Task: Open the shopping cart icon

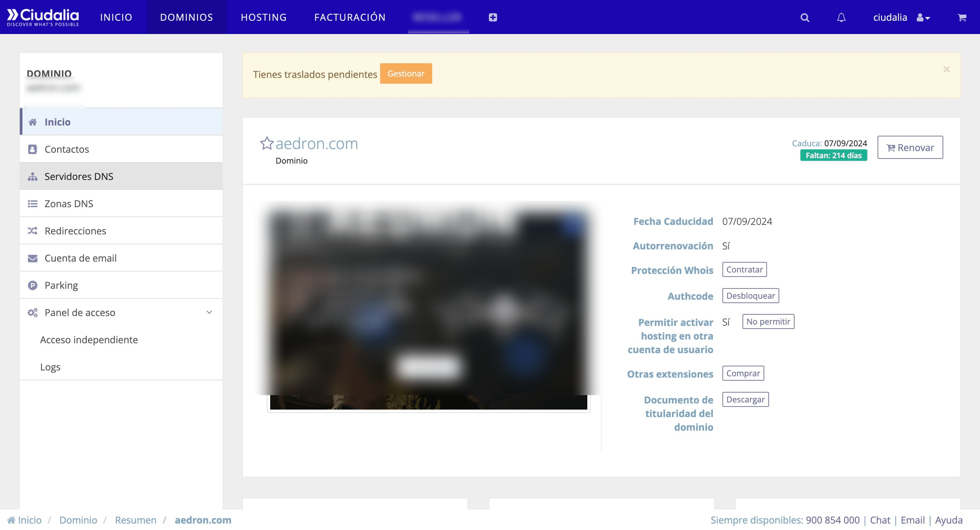Action: coord(962,17)
